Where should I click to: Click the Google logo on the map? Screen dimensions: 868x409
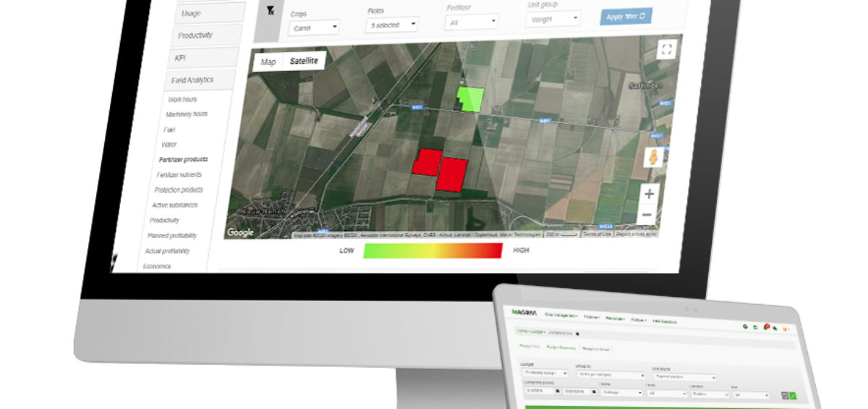(240, 232)
